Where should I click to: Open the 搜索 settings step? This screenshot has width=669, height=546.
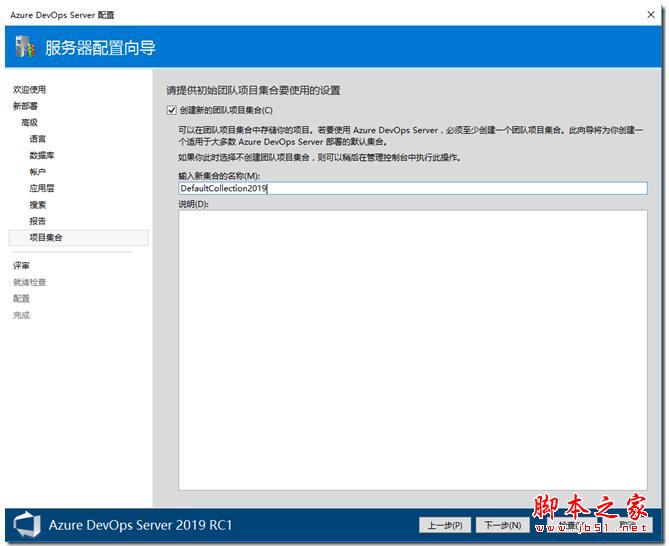click(x=38, y=205)
